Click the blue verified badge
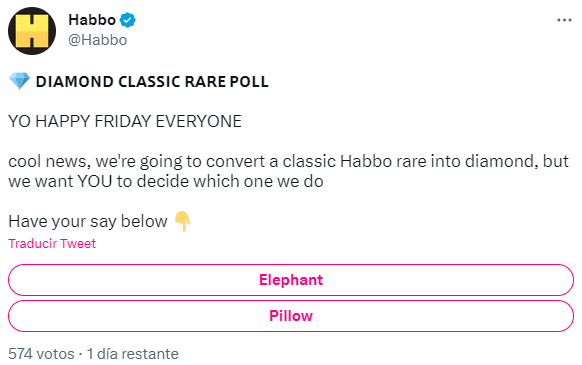Image resolution: width=582 pixels, height=365 pixels. tap(128, 20)
